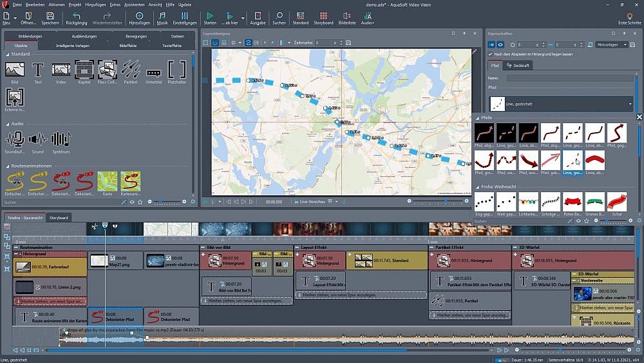The height and width of the screenshot is (363, 644).
Task: Select the Karte route animation icon
Action: [x=107, y=181]
